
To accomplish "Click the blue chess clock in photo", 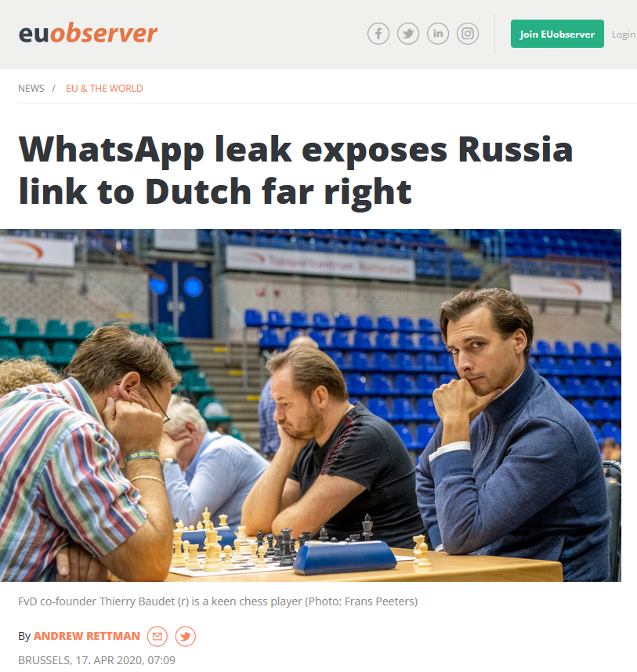I will tap(345, 557).
